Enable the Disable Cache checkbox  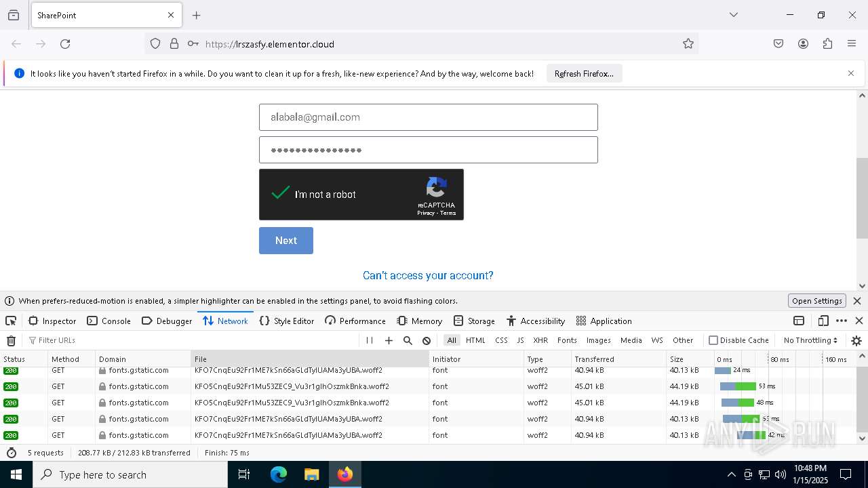[713, 340]
